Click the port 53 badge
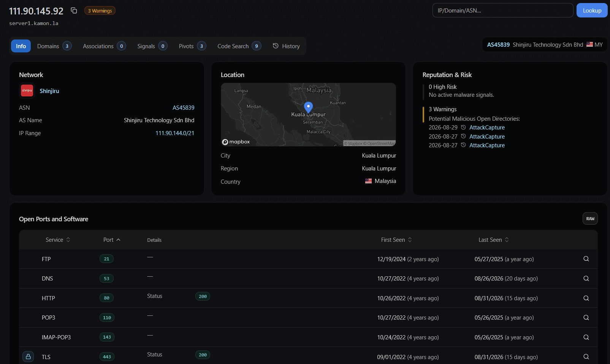This screenshot has width=610, height=364. pyautogui.click(x=106, y=279)
